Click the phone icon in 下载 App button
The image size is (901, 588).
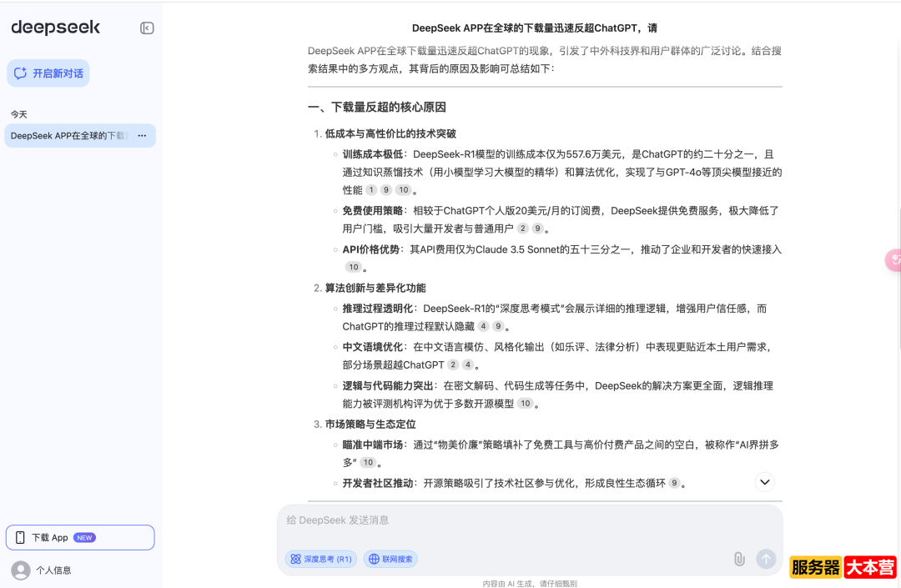tap(20, 537)
